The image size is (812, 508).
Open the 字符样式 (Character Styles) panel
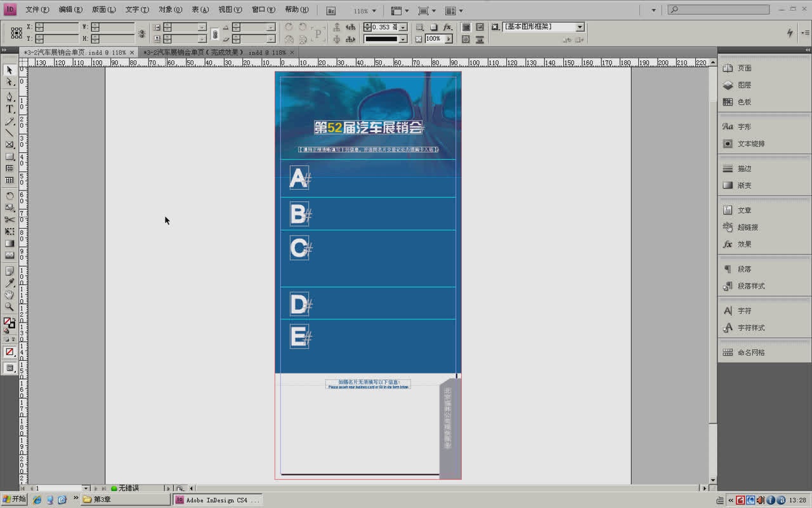(751, 328)
